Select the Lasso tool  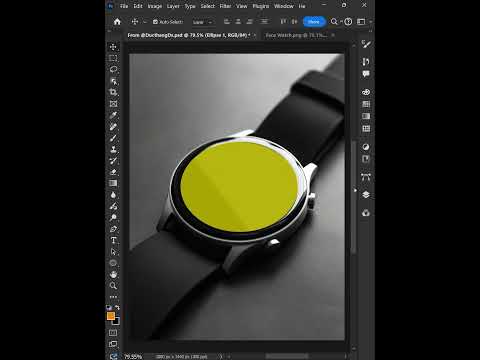coord(113,69)
